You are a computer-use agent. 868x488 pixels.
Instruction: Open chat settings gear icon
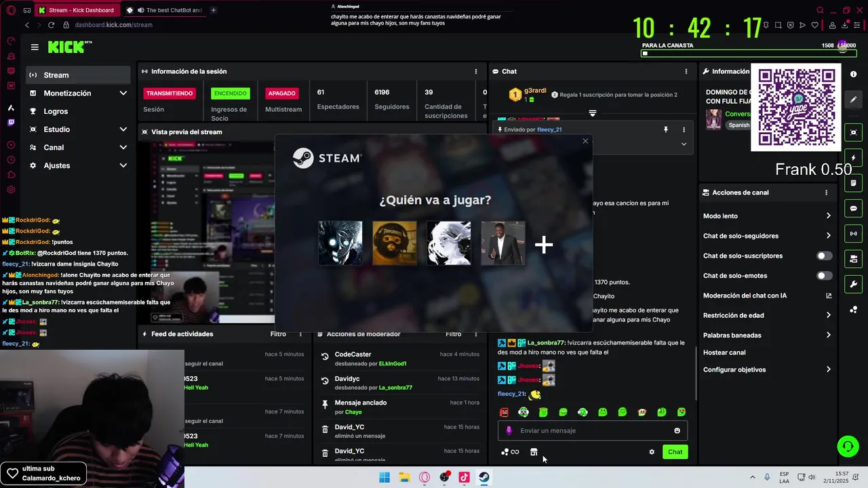tap(652, 452)
